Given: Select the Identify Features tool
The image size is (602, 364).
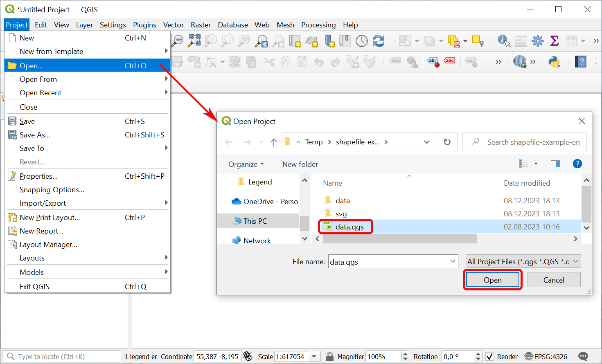Looking at the screenshot, I should pos(503,40).
